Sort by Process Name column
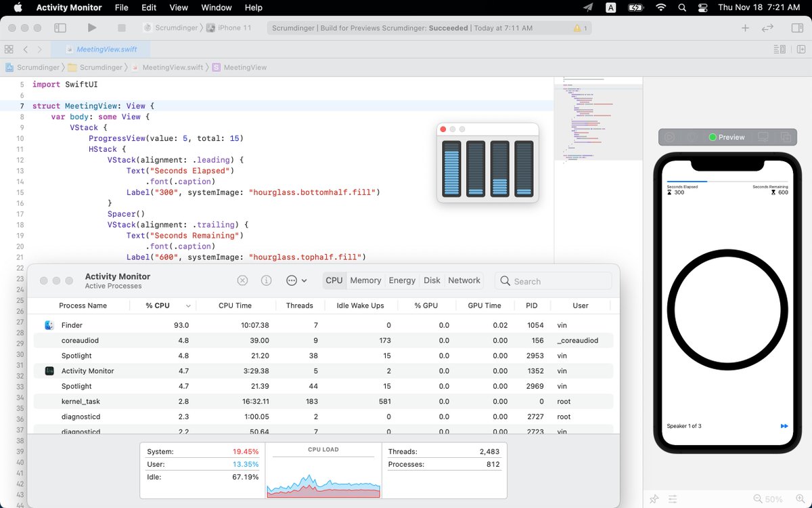Screen dimensions: 812x508 pyautogui.click(x=83, y=305)
